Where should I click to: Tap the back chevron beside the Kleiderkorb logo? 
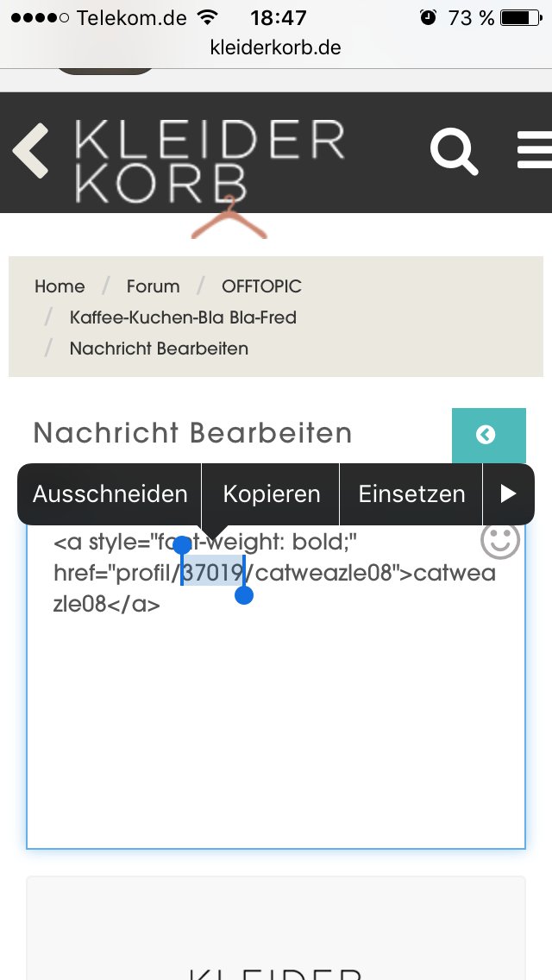(x=31, y=151)
